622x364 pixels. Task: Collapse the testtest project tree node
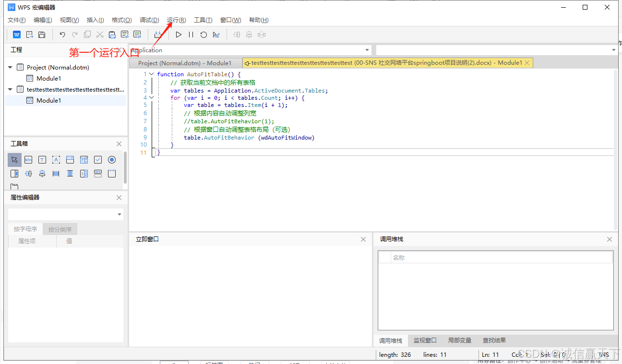point(10,89)
